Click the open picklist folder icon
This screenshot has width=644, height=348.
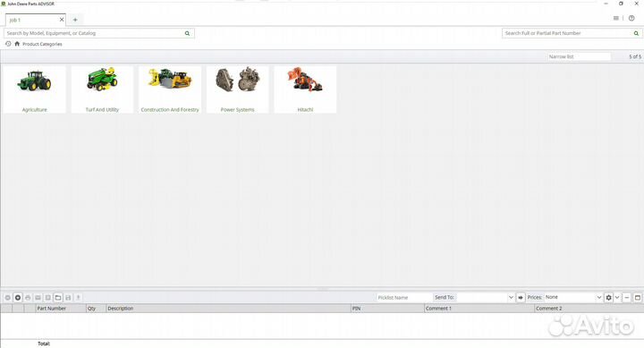tap(58, 298)
